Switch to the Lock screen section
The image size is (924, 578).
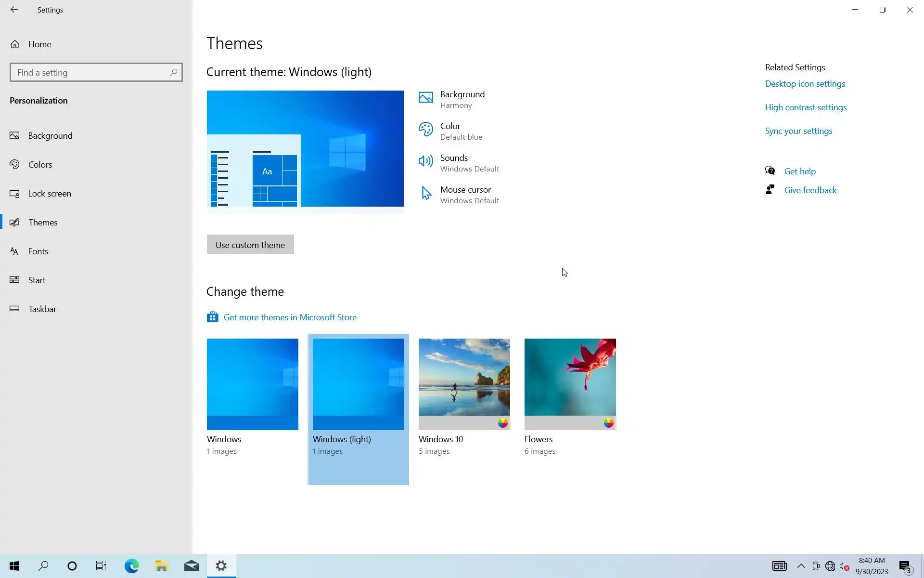pyautogui.click(x=49, y=194)
